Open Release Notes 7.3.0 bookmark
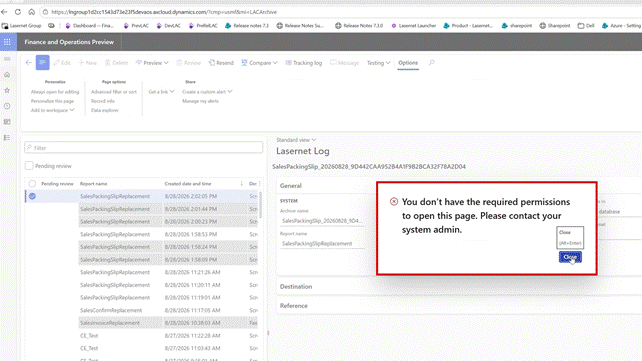Viewport: 642px width, 361px height. [359, 25]
